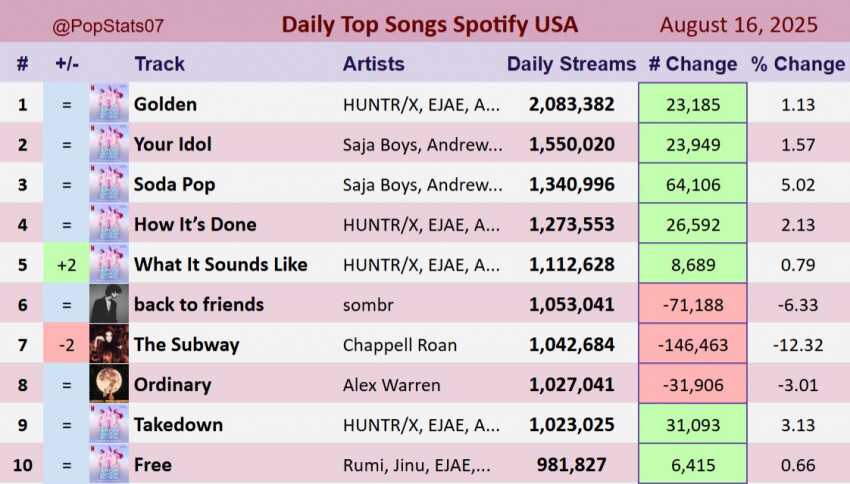
Task: Sort by the Daily Streams header
Action: pos(571,64)
